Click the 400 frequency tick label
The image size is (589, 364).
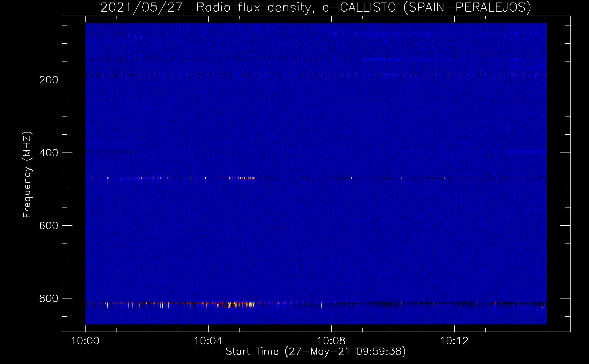pyautogui.click(x=49, y=153)
